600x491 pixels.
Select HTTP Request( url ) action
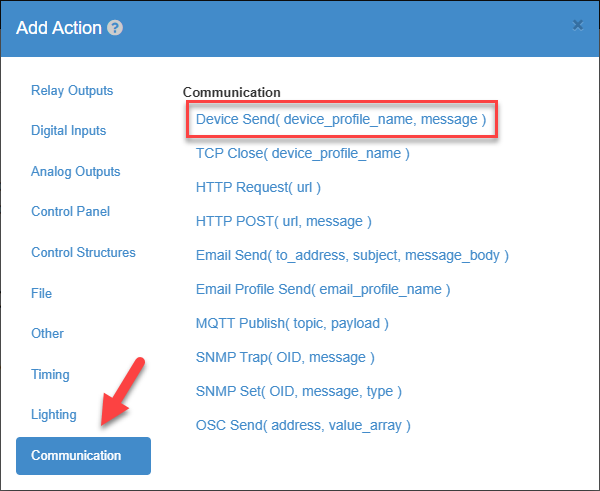pyautogui.click(x=258, y=188)
